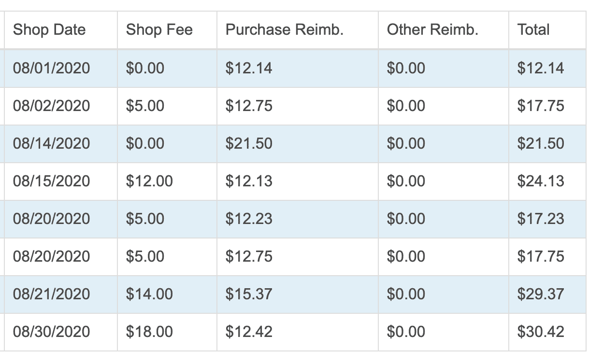Image resolution: width=603 pixels, height=364 pixels.
Task: Click the Other Reimb. column header
Action: pos(444,30)
